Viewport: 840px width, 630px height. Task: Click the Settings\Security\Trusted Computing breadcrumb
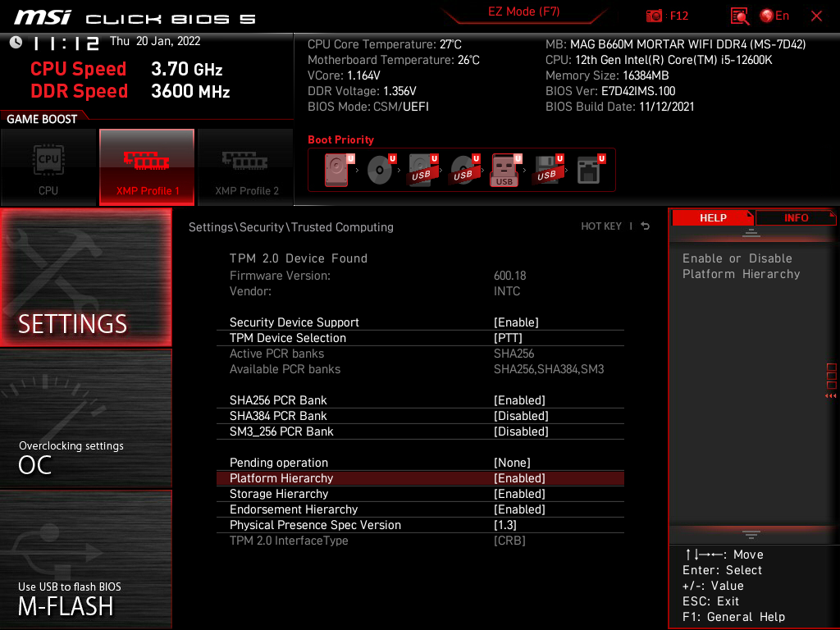[291, 226]
